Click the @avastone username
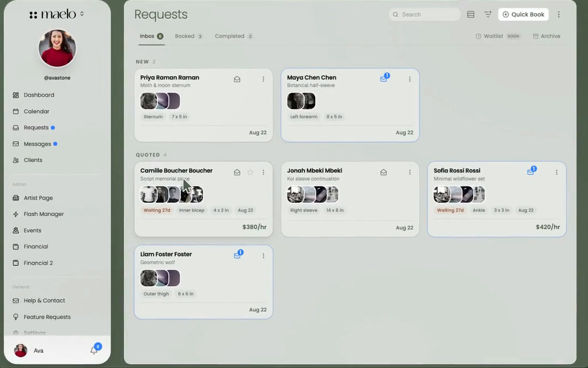Viewport: 588px width, 368px height. tap(57, 78)
